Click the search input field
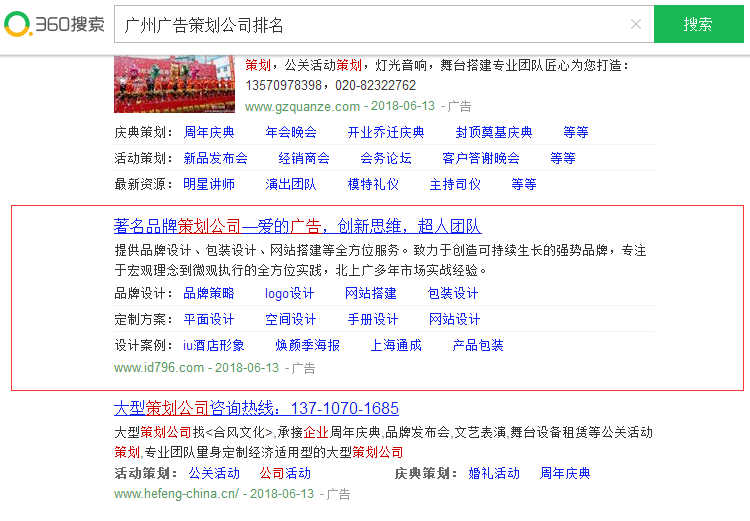The height and width of the screenshot is (521, 750). pyautogui.click(x=370, y=25)
